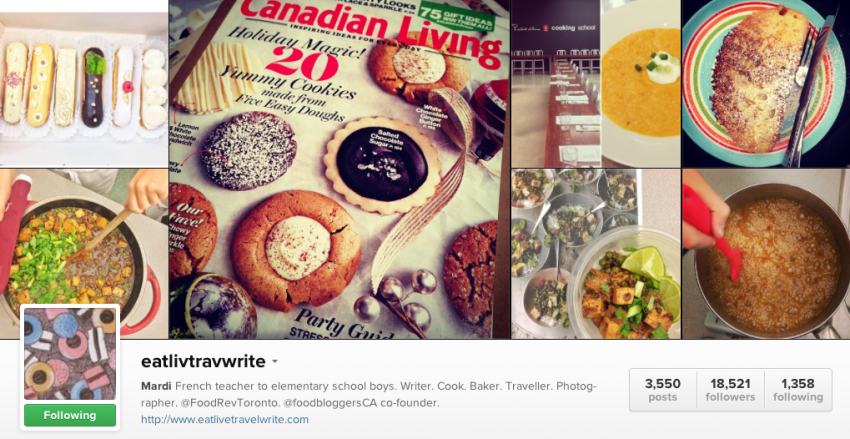The height and width of the screenshot is (439, 850).
Task: Open the simmering pot with red spatula photo
Action: point(766,254)
